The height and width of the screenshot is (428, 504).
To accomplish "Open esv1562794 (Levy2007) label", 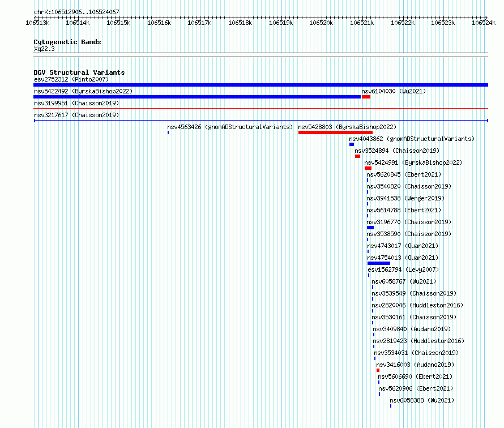I will 403,269.
